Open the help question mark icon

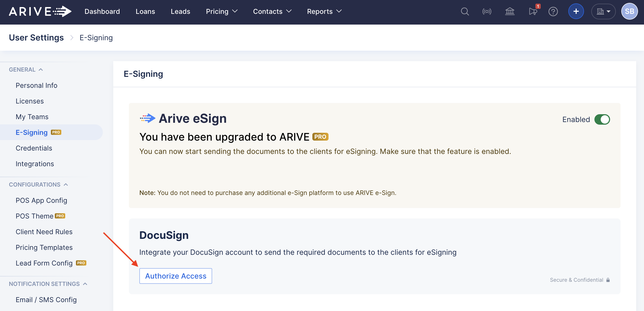pyautogui.click(x=553, y=11)
